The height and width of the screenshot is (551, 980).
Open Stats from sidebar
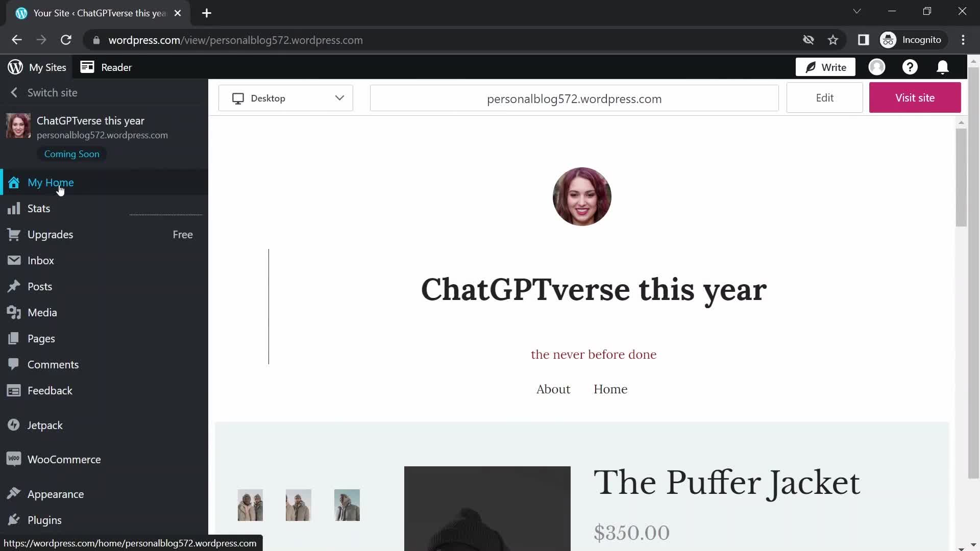pyautogui.click(x=38, y=209)
